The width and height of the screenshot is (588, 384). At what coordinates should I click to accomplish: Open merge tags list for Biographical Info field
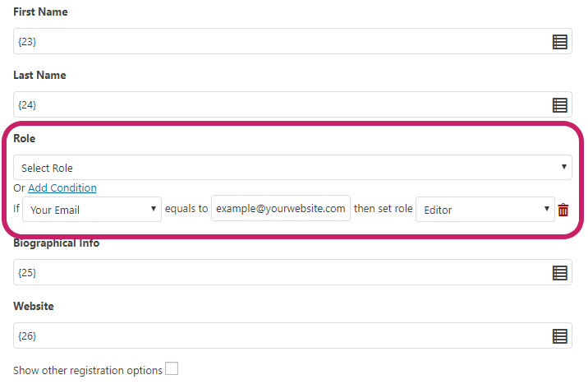pos(559,273)
